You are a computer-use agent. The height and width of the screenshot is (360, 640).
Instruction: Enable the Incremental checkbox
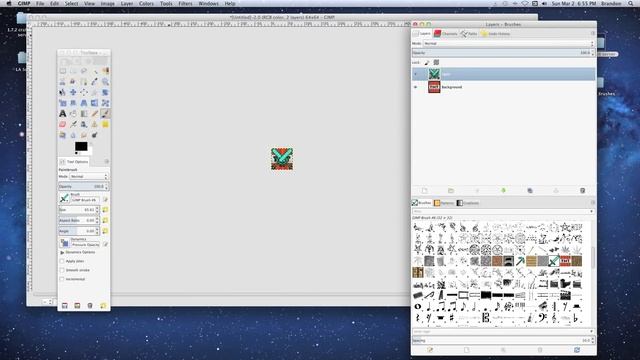pyautogui.click(x=62, y=279)
